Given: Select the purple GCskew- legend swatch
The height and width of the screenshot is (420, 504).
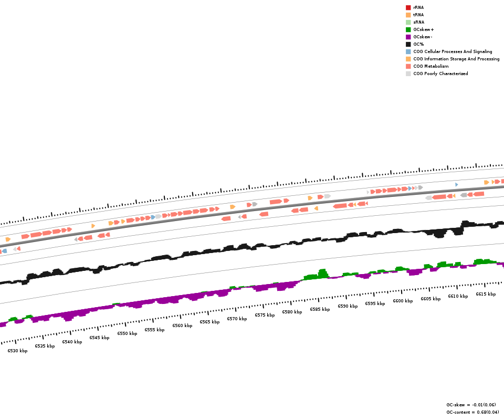Looking at the screenshot, I should (408, 37).
